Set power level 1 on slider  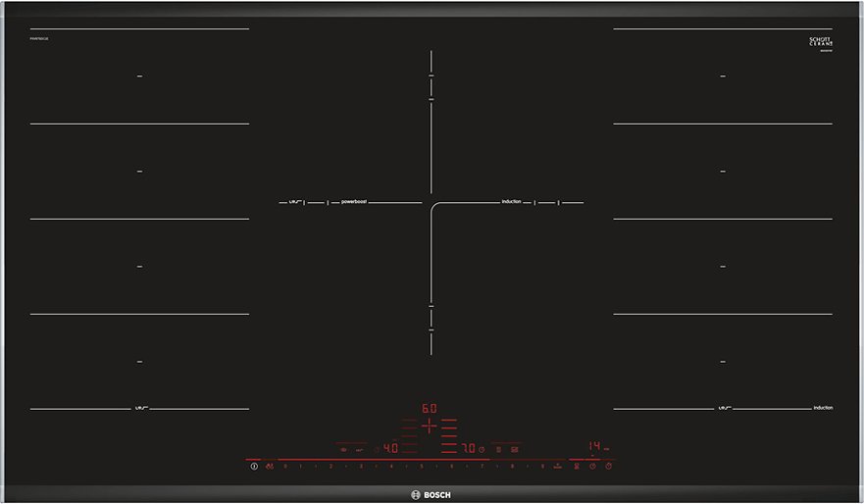coord(300,466)
